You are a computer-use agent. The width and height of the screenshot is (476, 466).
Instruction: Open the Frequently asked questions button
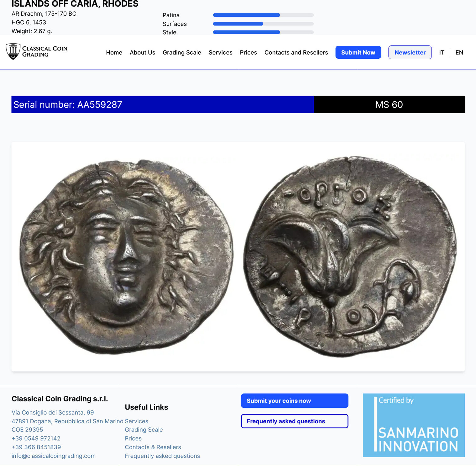295,421
